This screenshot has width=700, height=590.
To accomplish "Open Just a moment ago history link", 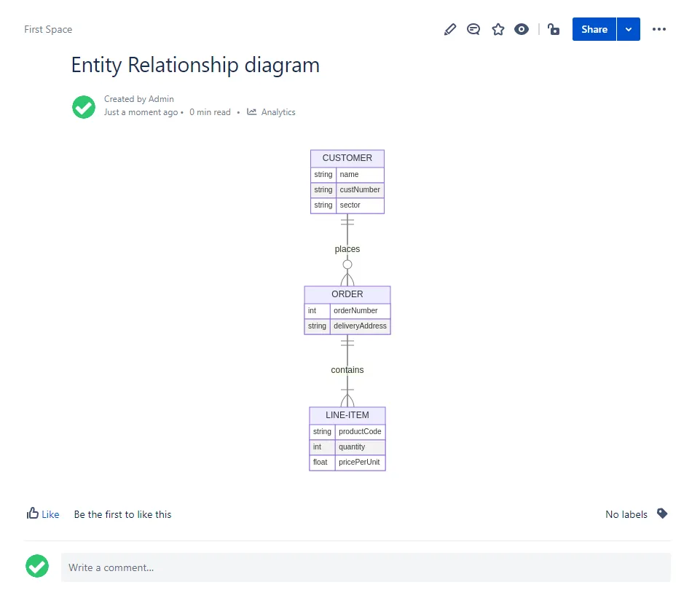I will pos(141,112).
